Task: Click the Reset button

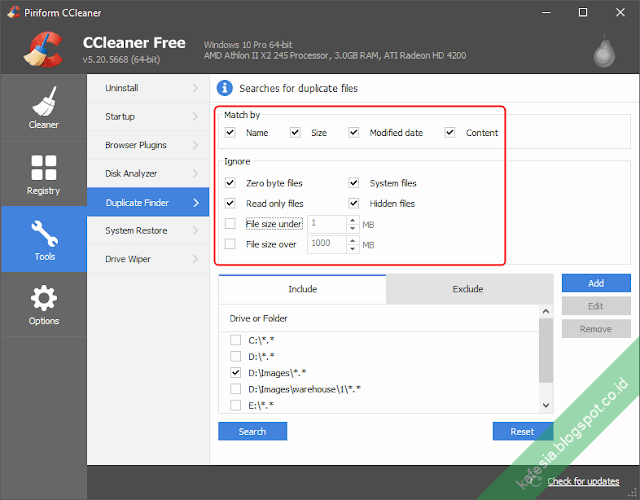Action: [x=522, y=431]
